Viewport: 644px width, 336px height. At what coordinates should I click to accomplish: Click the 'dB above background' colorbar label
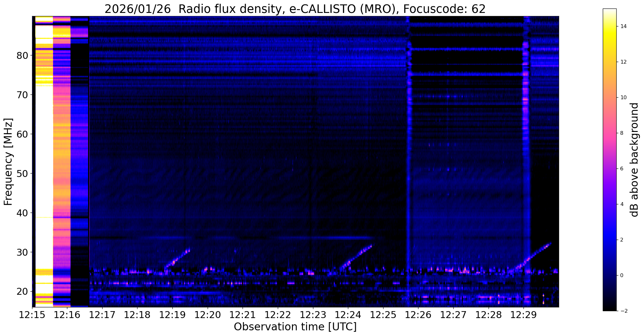635,160
